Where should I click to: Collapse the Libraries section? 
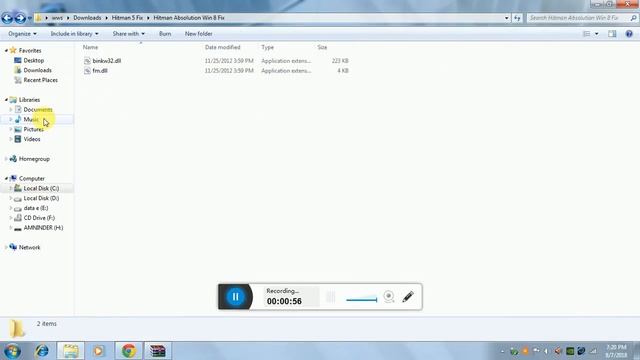[x=6, y=100]
